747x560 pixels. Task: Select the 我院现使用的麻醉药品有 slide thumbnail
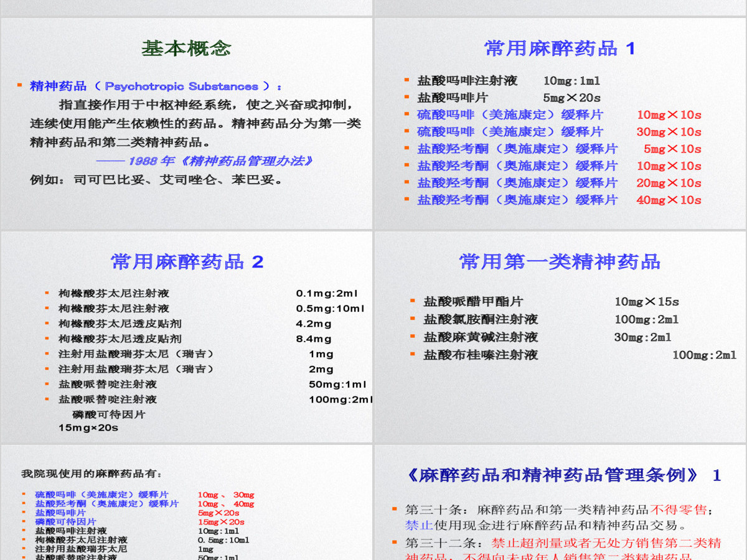pyautogui.click(x=186, y=503)
